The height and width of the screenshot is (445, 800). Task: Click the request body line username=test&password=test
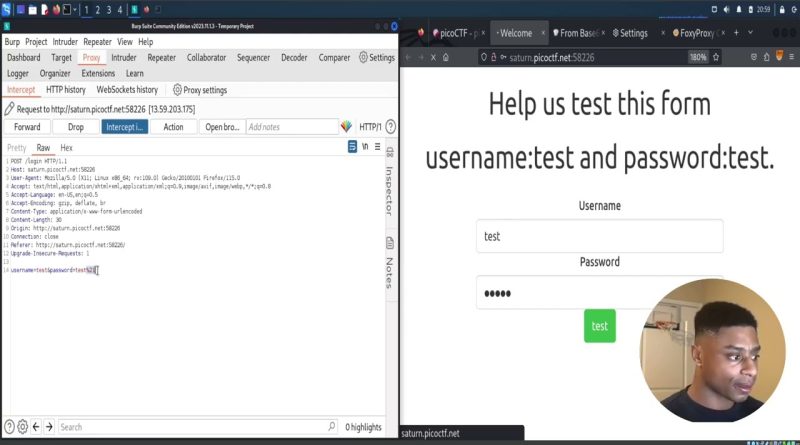click(53, 270)
